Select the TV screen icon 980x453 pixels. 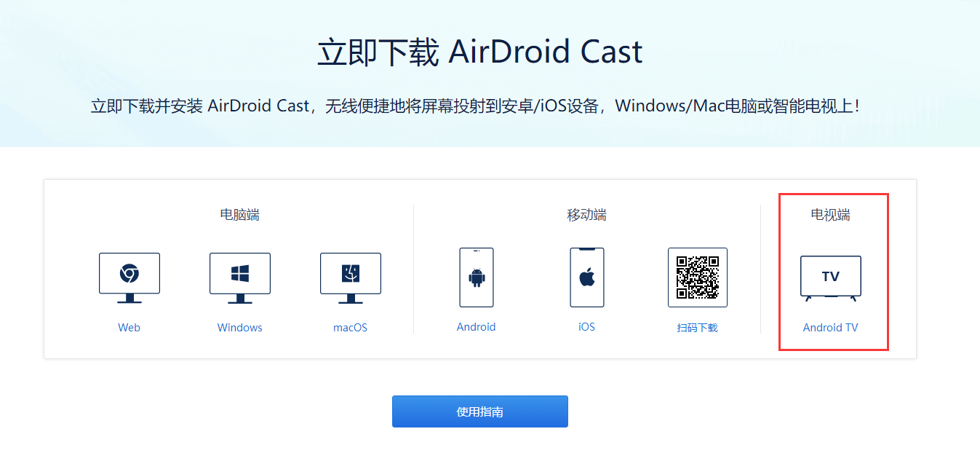[831, 278]
